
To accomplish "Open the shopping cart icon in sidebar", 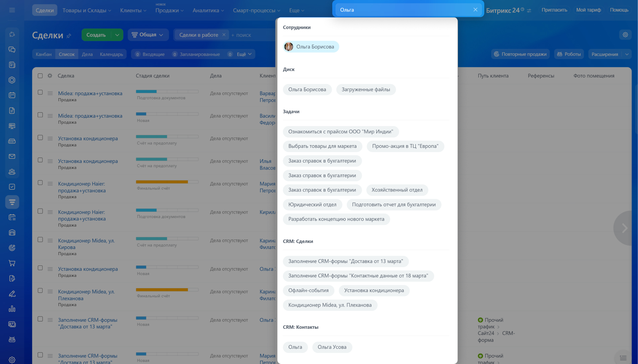I will point(12,263).
